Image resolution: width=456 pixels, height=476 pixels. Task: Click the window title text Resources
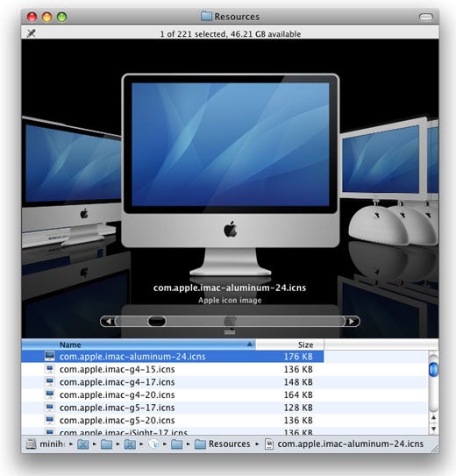coord(237,17)
